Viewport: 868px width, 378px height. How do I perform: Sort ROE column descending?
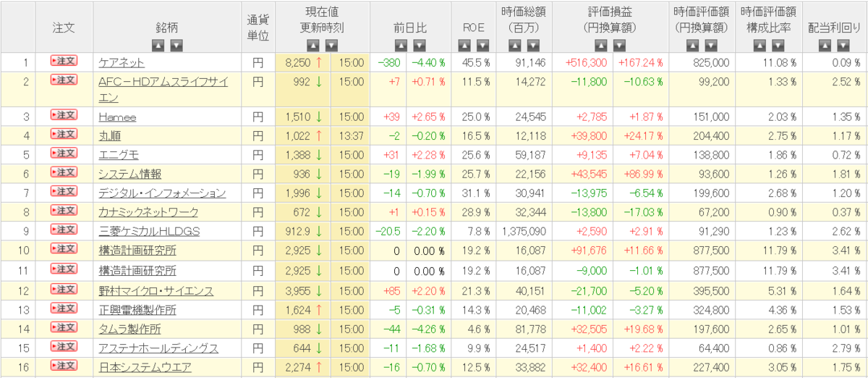(x=482, y=46)
